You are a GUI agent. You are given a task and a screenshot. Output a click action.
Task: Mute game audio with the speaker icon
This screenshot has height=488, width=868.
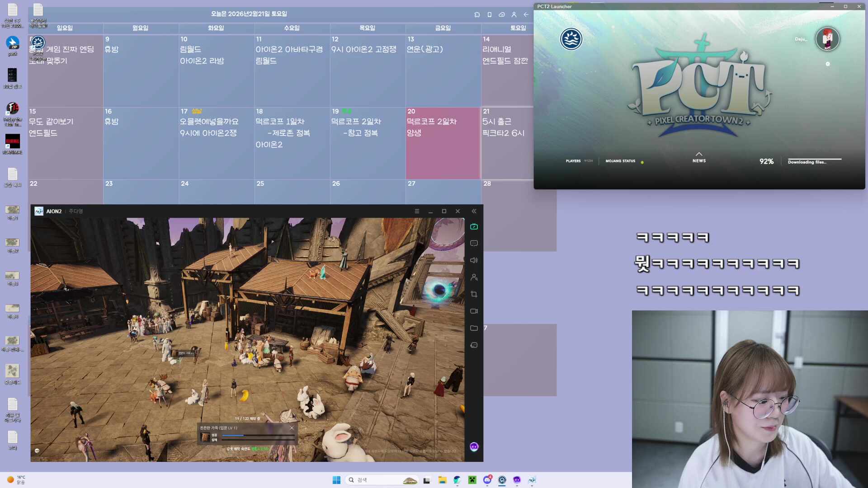473,260
